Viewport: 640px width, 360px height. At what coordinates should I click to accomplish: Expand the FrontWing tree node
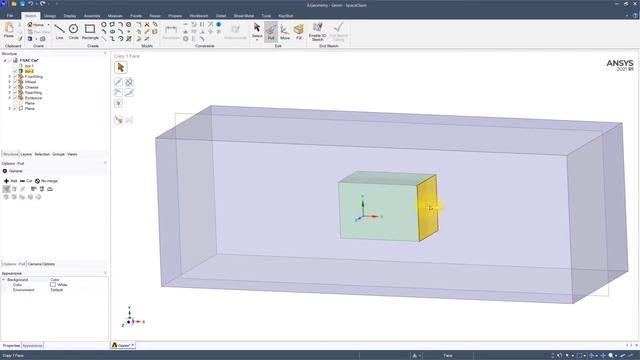click(10, 77)
